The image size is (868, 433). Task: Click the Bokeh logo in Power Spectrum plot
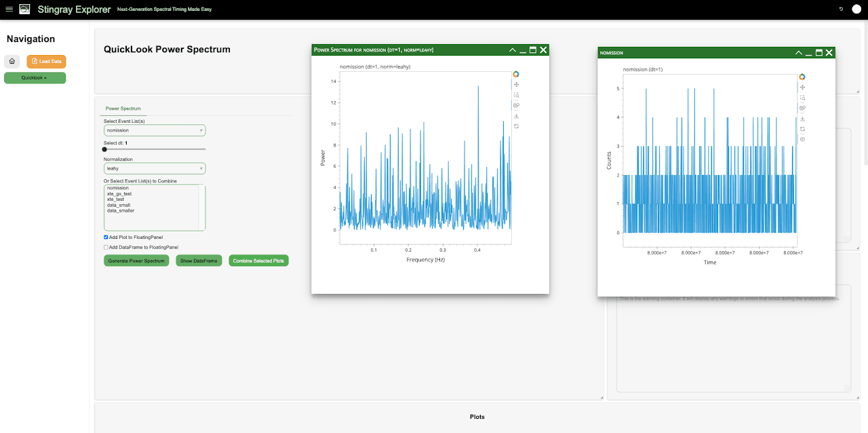pos(516,74)
